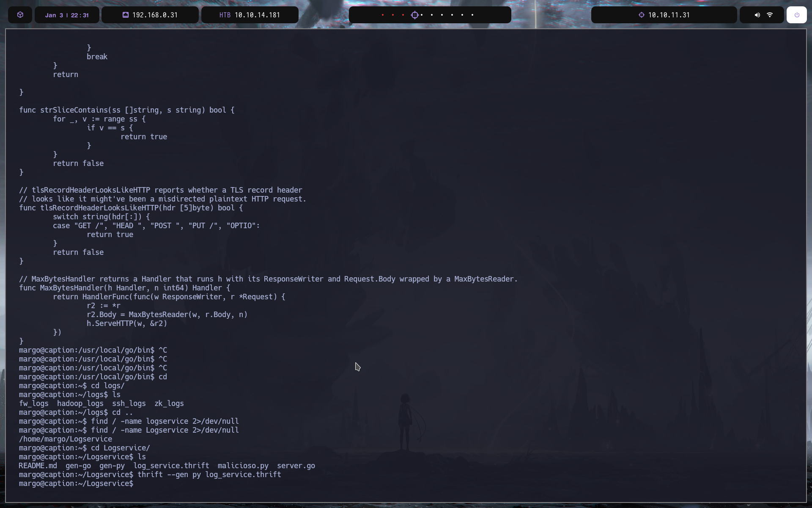Click the empty terminal prompt on the last line
Image resolution: width=812 pixels, height=508 pixels.
click(x=76, y=483)
